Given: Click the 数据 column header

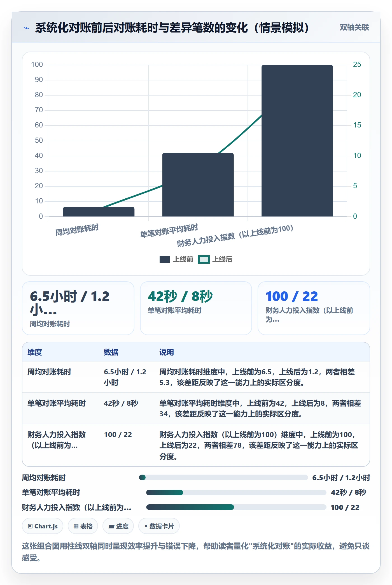Looking at the screenshot, I should [x=111, y=352].
